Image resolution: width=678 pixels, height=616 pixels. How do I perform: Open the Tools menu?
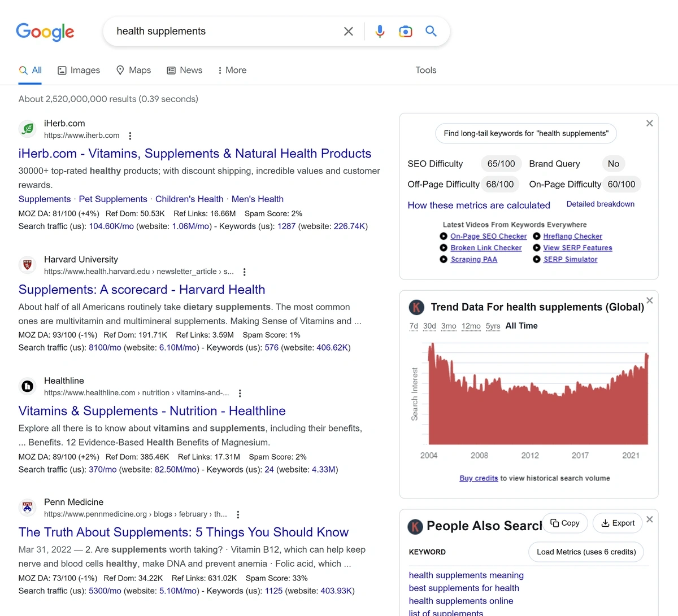coord(426,70)
